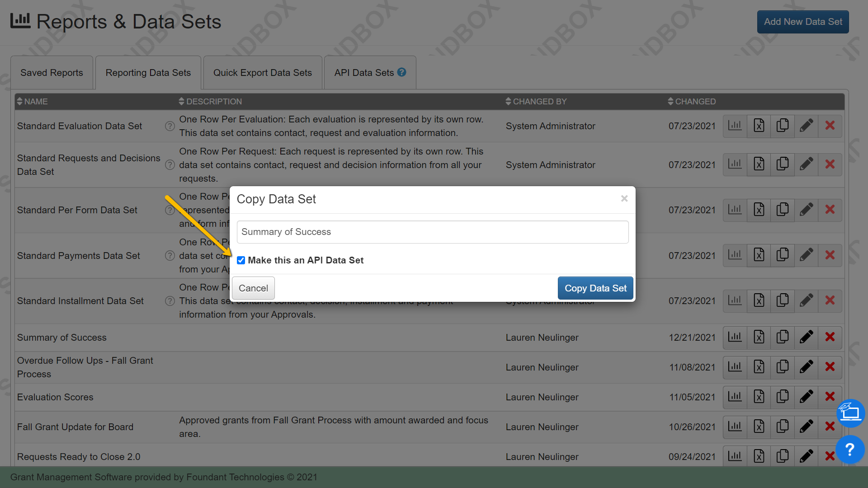Open the blue question mark help widget
Image resolution: width=868 pixels, height=488 pixels.
click(850, 449)
